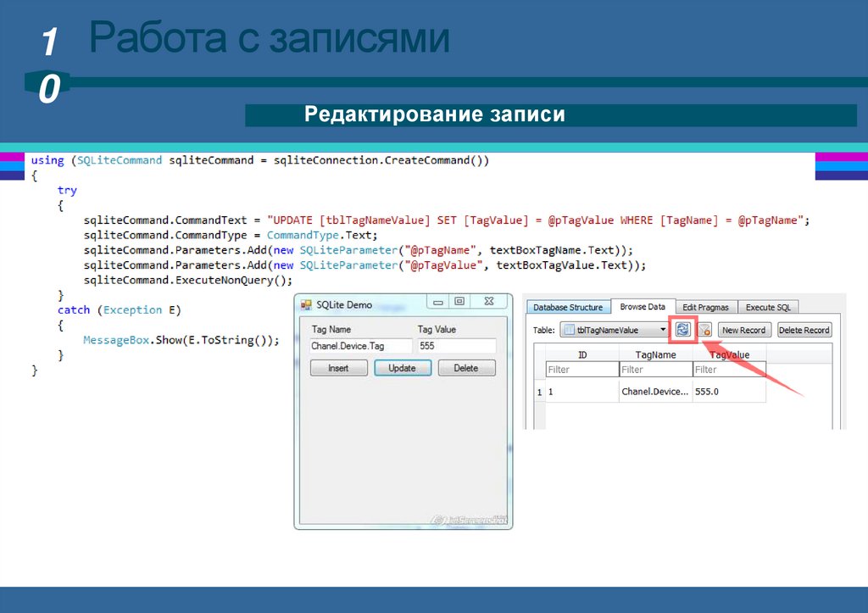Switch to the Database Structure tab
The image size is (868, 613).
(567, 307)
